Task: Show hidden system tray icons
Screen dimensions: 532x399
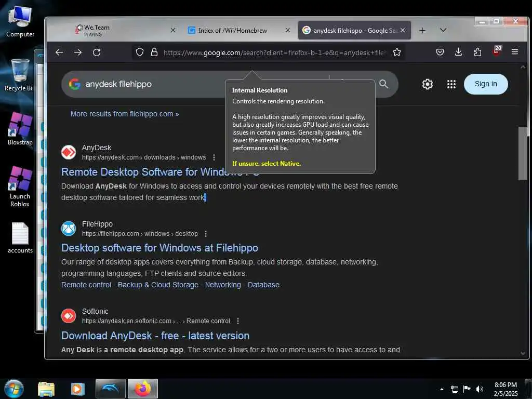Action: (x=442, y=389)
